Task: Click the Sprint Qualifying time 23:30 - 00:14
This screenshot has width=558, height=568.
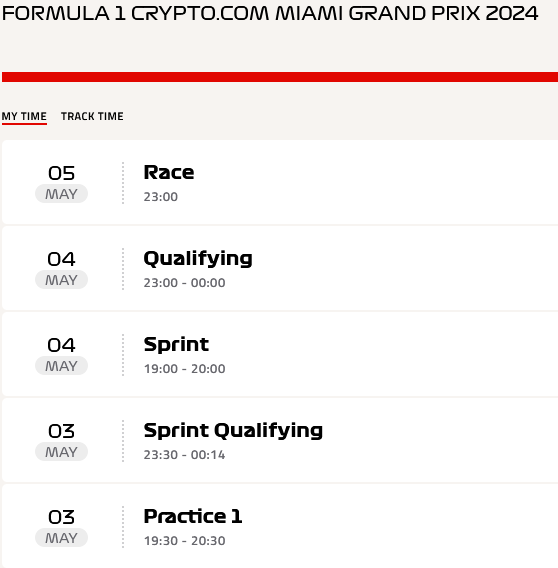Action: point(184,455)
